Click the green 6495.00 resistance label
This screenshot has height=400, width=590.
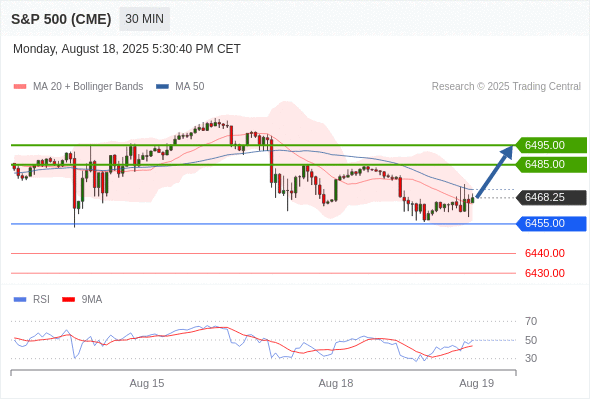coord(551,145)
